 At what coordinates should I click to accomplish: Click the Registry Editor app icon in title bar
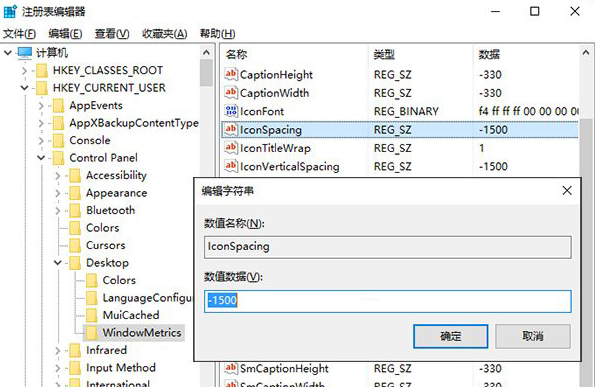(10, 11)
